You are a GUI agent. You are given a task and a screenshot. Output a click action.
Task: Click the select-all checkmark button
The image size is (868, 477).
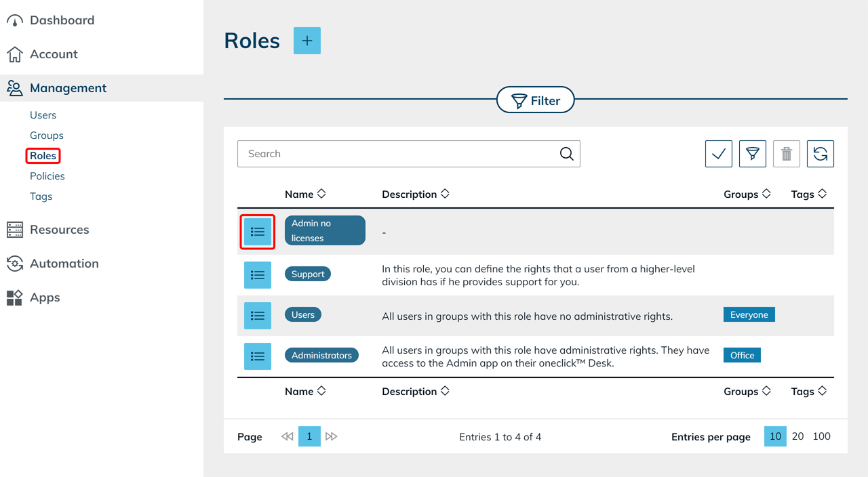pyautogui.click(x=719, y=154)
